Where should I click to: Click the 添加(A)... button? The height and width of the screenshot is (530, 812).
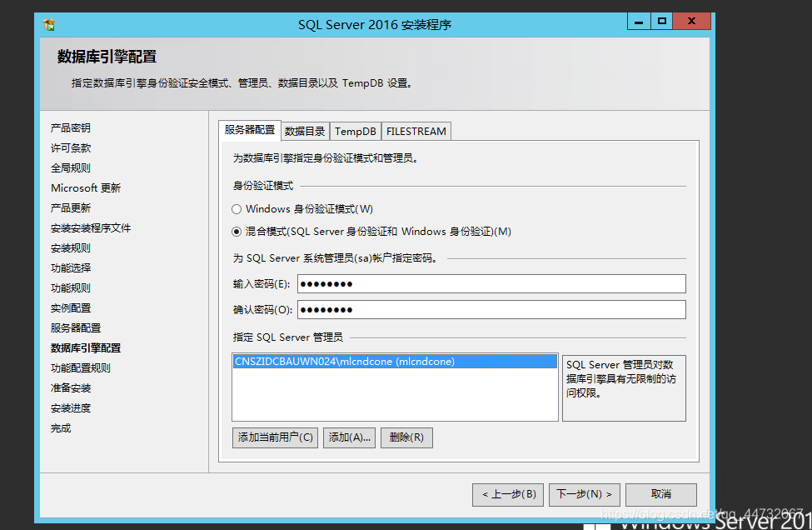349,437
